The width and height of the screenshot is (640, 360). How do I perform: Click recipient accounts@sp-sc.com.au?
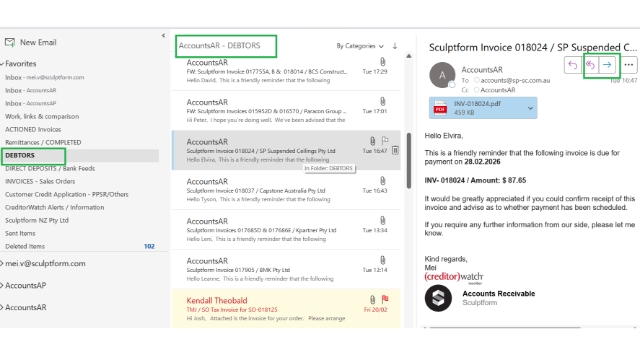click(515, 80)
